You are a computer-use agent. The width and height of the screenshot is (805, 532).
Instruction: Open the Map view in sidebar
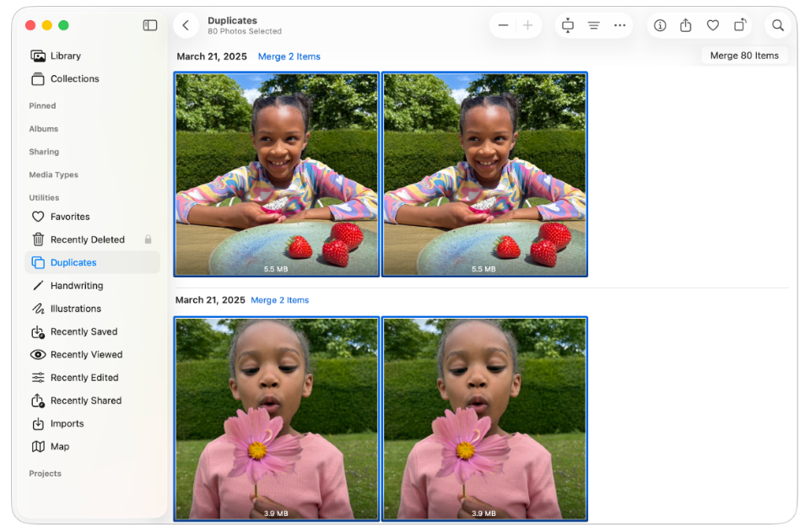(x=59, y=447)
